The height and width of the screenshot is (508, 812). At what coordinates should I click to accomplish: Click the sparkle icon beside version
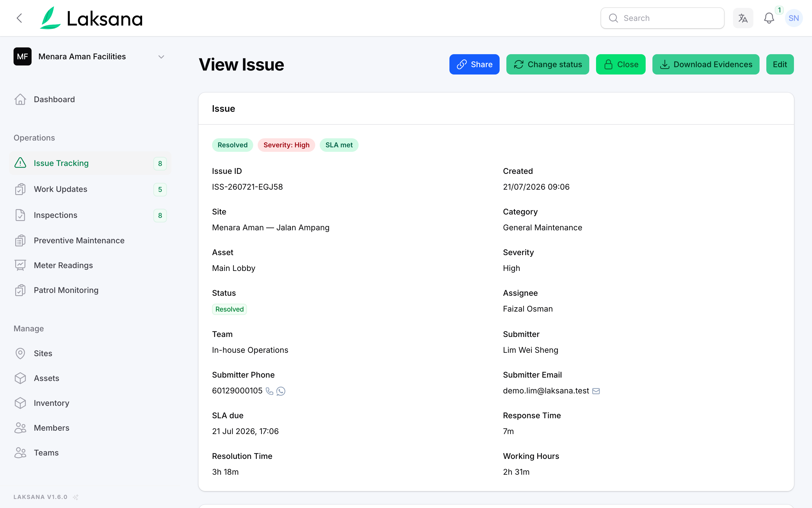point(76,497)
